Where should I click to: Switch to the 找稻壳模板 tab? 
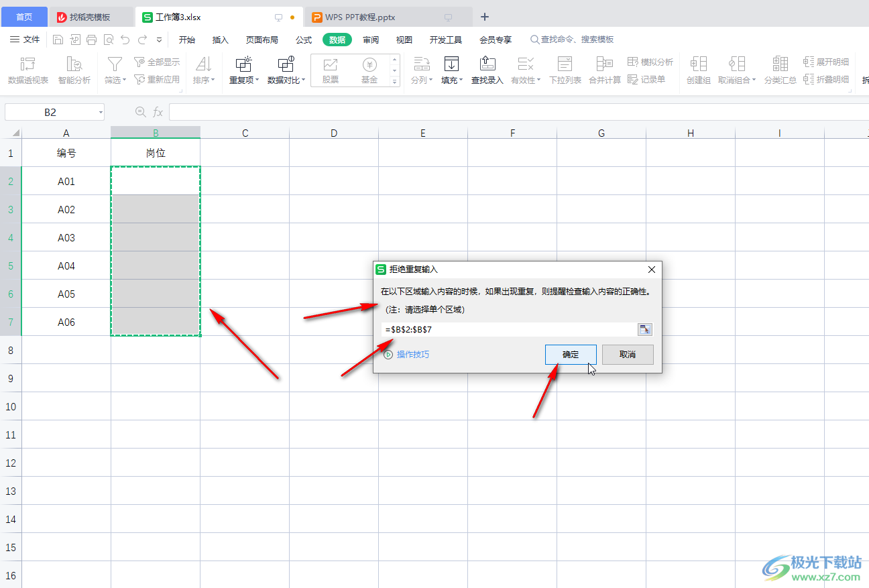[90, 17]
